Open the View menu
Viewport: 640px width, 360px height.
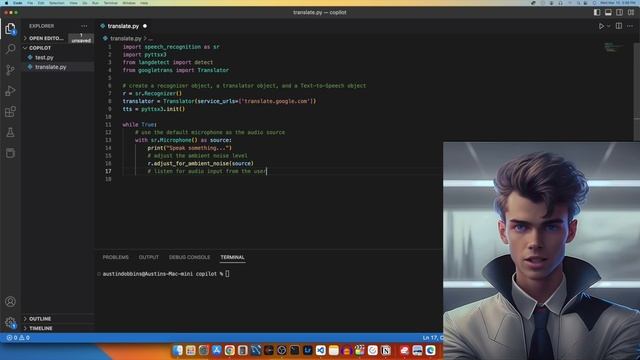73,3
